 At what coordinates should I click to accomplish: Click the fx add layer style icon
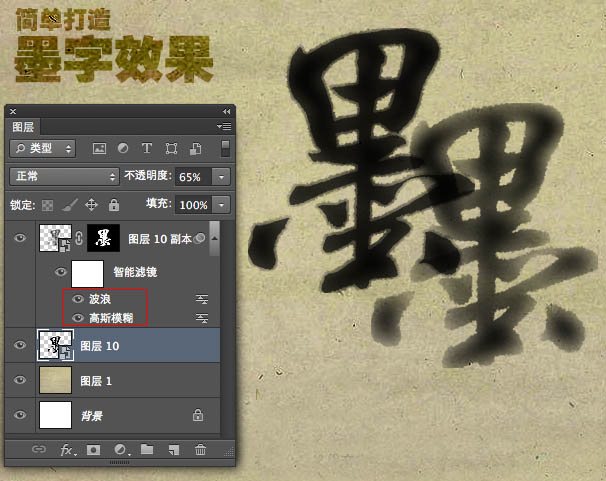(x=68, y=450)
